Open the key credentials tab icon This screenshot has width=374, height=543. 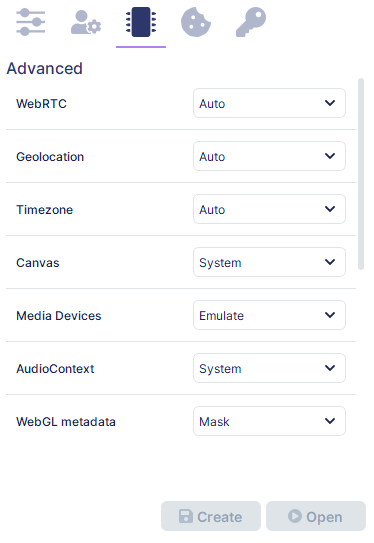coord(251,22)
